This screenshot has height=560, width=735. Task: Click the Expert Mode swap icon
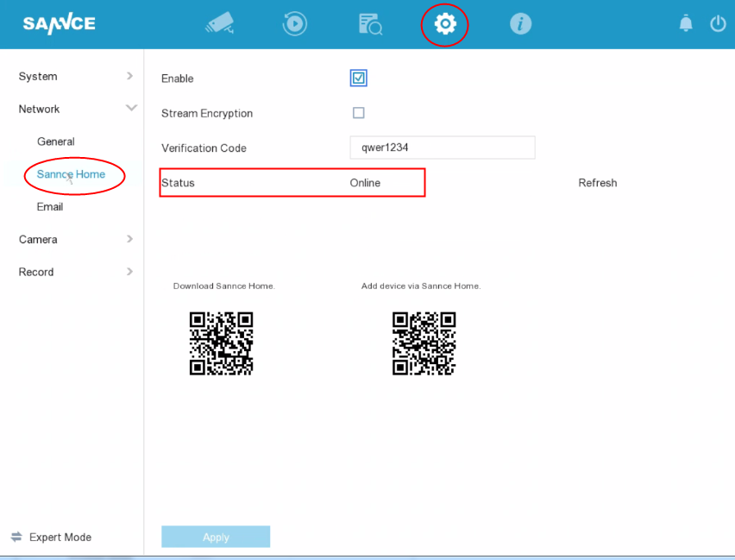[x=16, y=537]
